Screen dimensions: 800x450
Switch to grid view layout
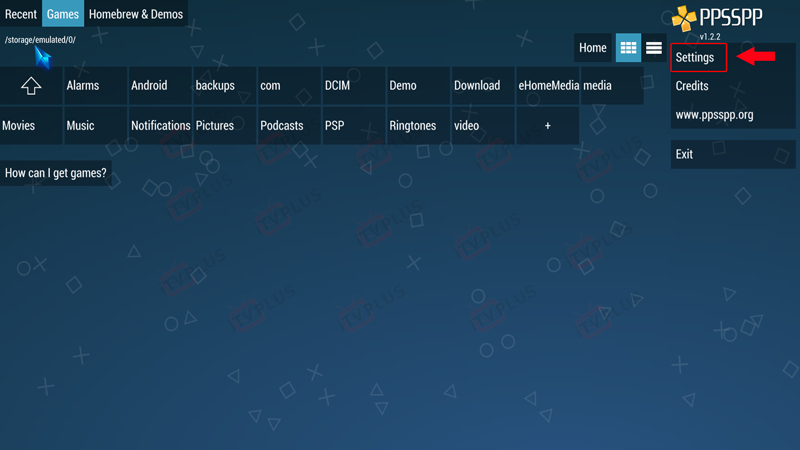pos(628,48)
